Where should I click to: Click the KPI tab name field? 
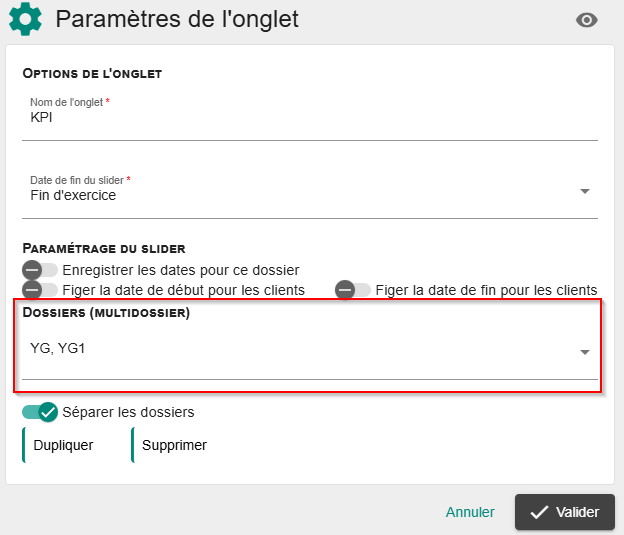(x=310, y=117)
